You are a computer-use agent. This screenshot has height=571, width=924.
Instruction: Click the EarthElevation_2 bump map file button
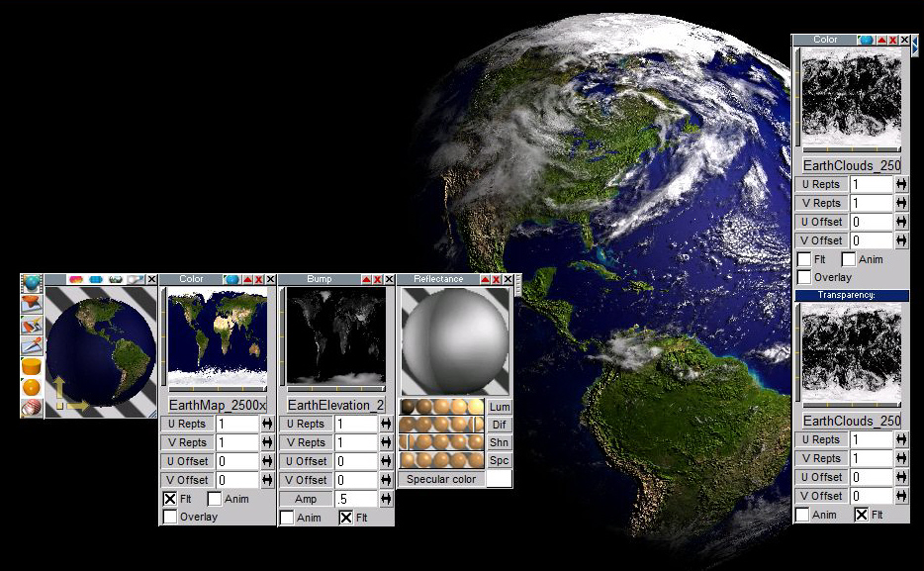coord(335,405)
